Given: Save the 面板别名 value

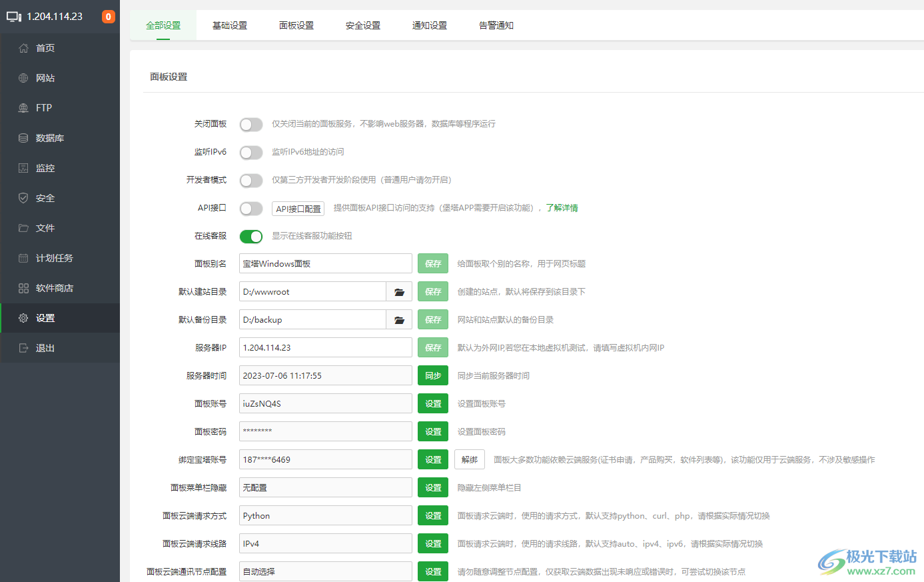Looking at the screenshot, I should 433,264.
